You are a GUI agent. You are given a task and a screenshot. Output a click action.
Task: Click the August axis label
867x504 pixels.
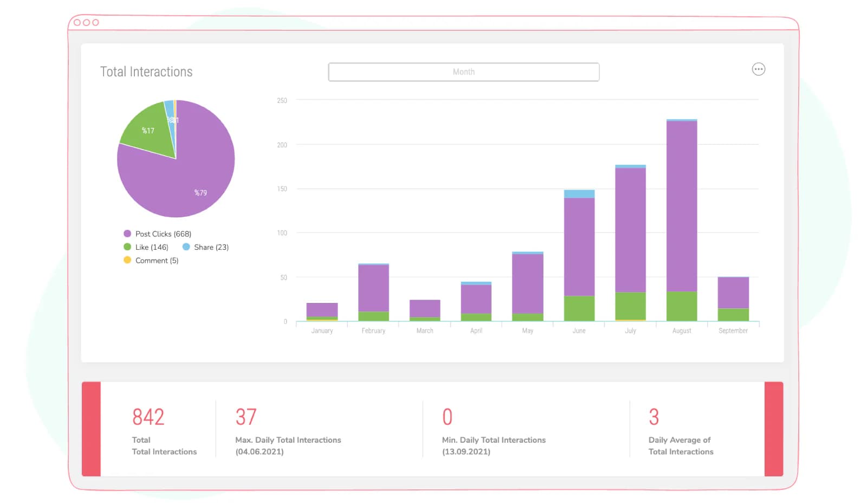[682, 331]
